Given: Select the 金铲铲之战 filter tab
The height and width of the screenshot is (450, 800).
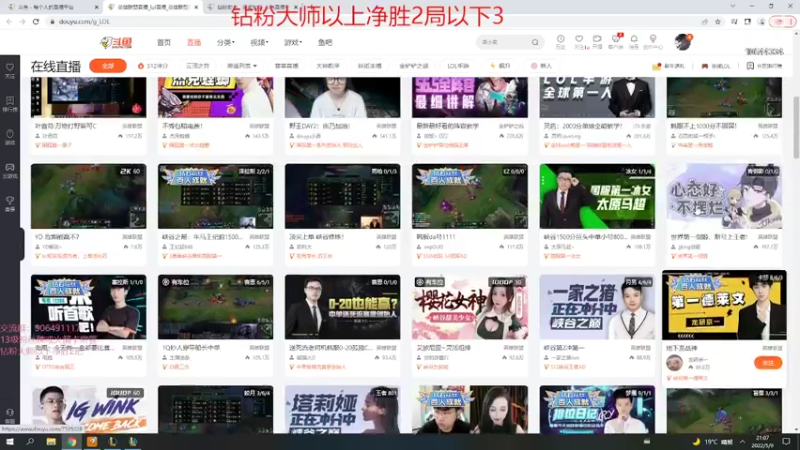Looking at the screenshot, I should coord(413,66).
